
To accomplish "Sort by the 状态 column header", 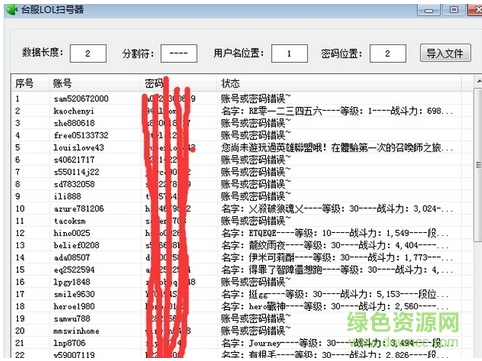I will click(339, 83).
